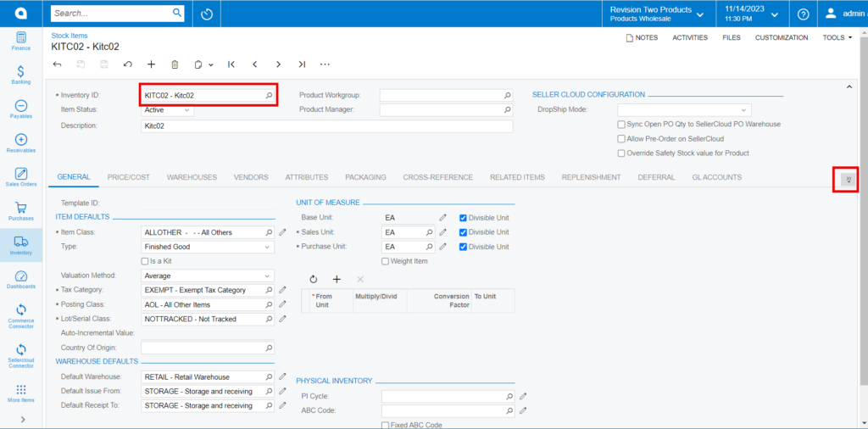Switch to the GL Accounts tab
This screenshot has width=868, height=429.
(717, 177)
